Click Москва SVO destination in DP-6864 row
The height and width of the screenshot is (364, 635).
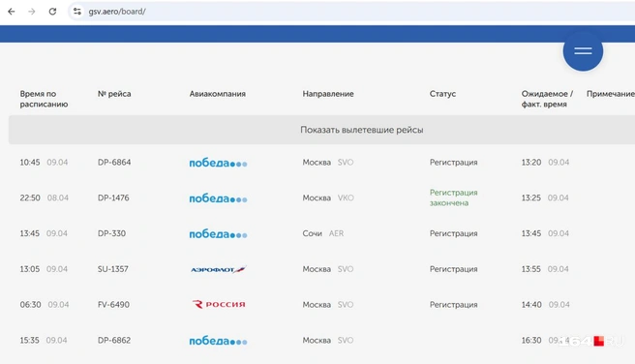point(328,163)
